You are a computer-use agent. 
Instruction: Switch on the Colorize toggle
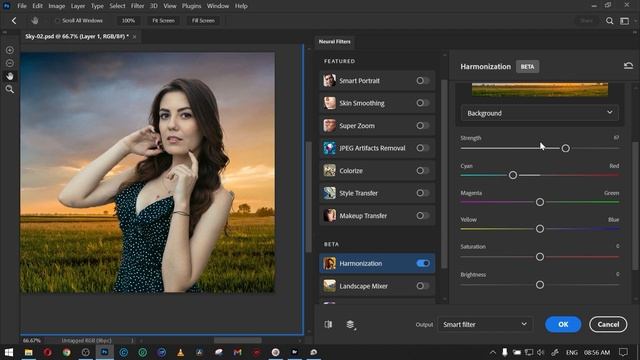pyautogui.click(x=422, y=171)
